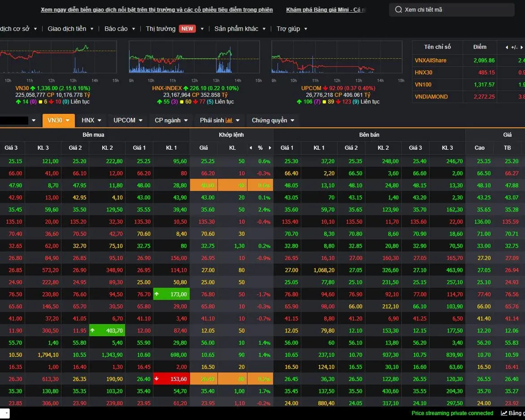This screenshot has height=420, width=525.
Task: Open the HNX-INDEX mini chart
Action: pos(194,57)
